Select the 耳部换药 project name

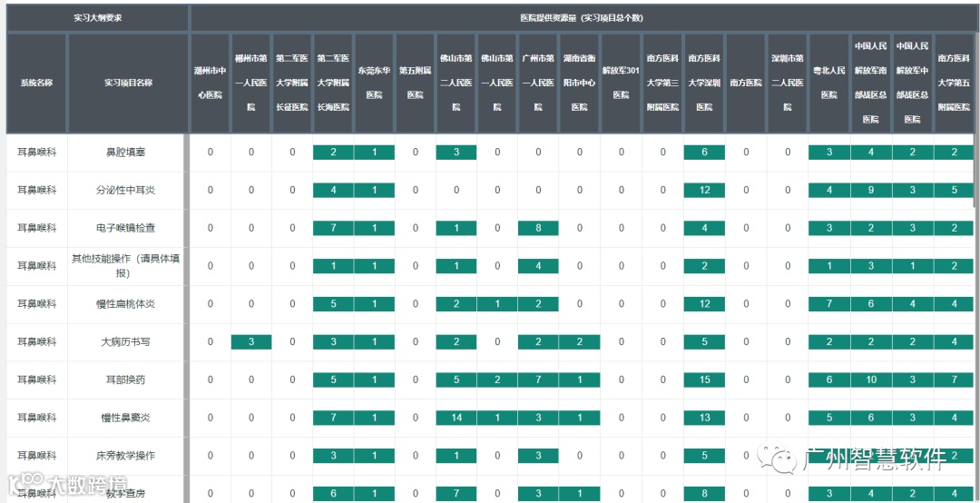pyautogui.click(x=126, y=380)
